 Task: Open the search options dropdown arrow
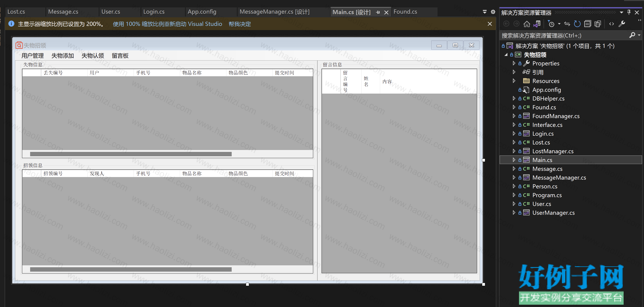pyautogui.click(x=639, y=35)
